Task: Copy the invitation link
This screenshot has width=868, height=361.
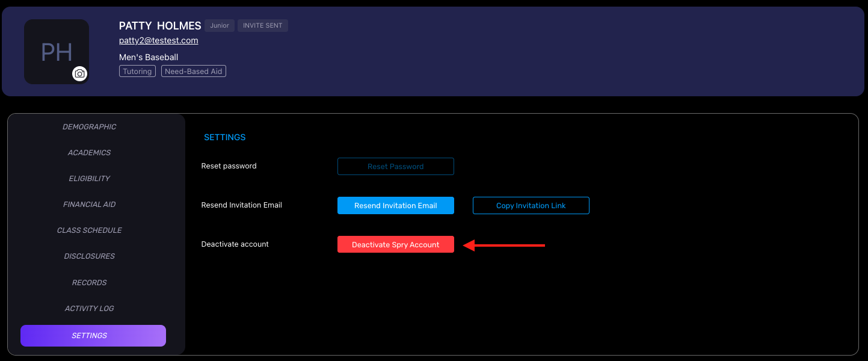Action: click(x=531, y=206)
